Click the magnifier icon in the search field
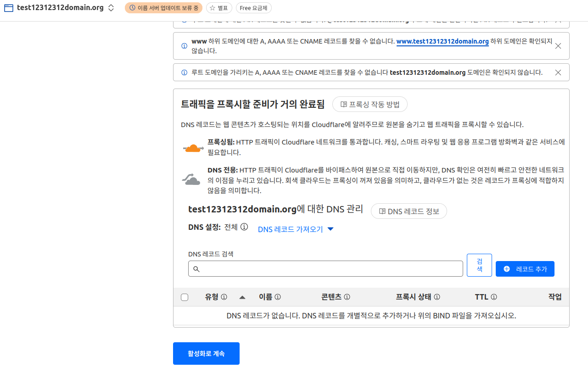This screenshot has height=373, width=588. pos(196,269)
